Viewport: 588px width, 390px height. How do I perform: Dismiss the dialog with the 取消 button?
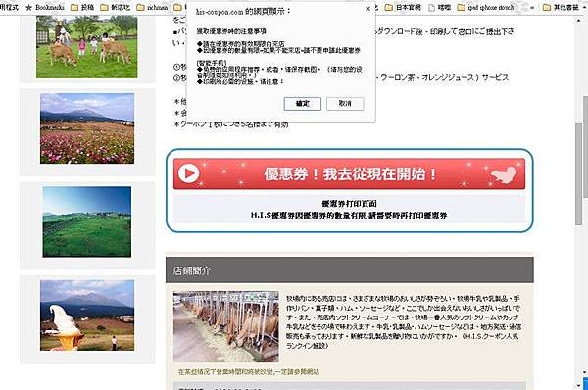[345, 104]
